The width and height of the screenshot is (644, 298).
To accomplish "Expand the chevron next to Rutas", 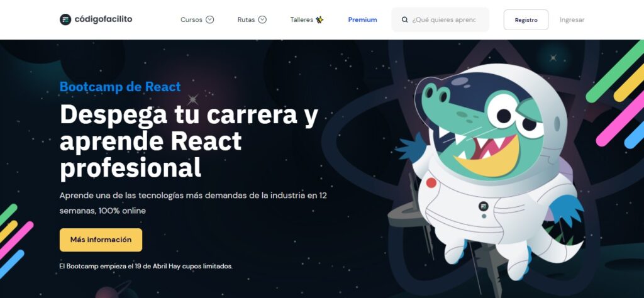I will (262, 19).
